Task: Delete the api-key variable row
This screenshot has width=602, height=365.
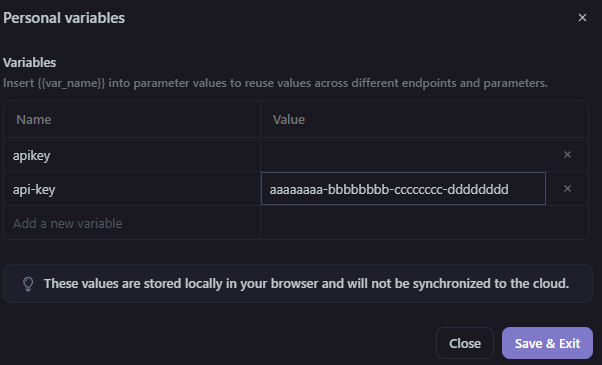Action: pyautogui.click(x=567, y=189)
